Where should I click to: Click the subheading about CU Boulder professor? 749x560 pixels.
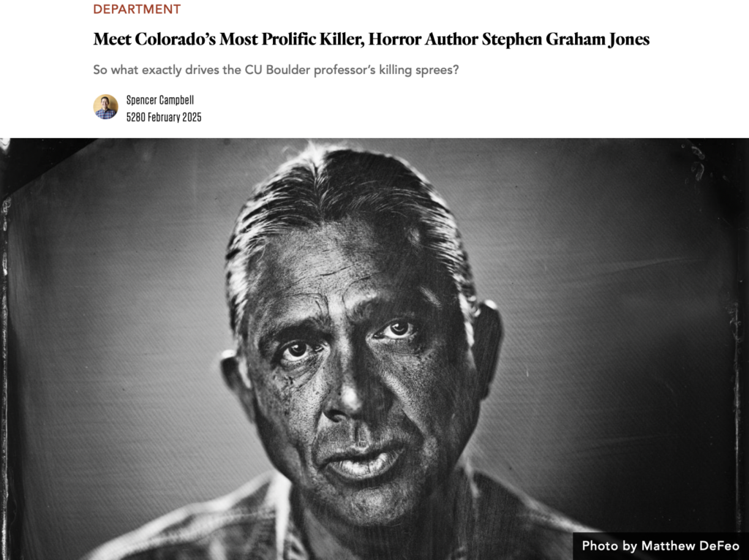pyautogui.click(x=276, y=69)
